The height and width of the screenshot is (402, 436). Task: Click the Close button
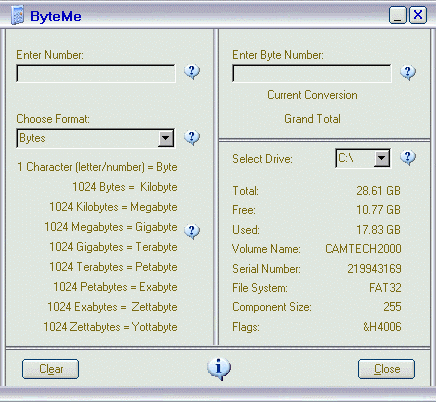tap(387, 369)
